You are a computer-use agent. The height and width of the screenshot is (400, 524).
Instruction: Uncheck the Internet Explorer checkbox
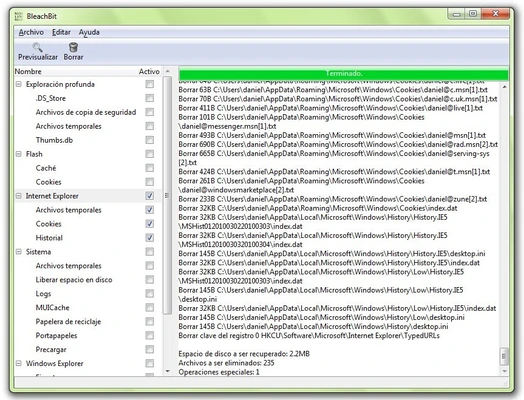coord(150,196)
